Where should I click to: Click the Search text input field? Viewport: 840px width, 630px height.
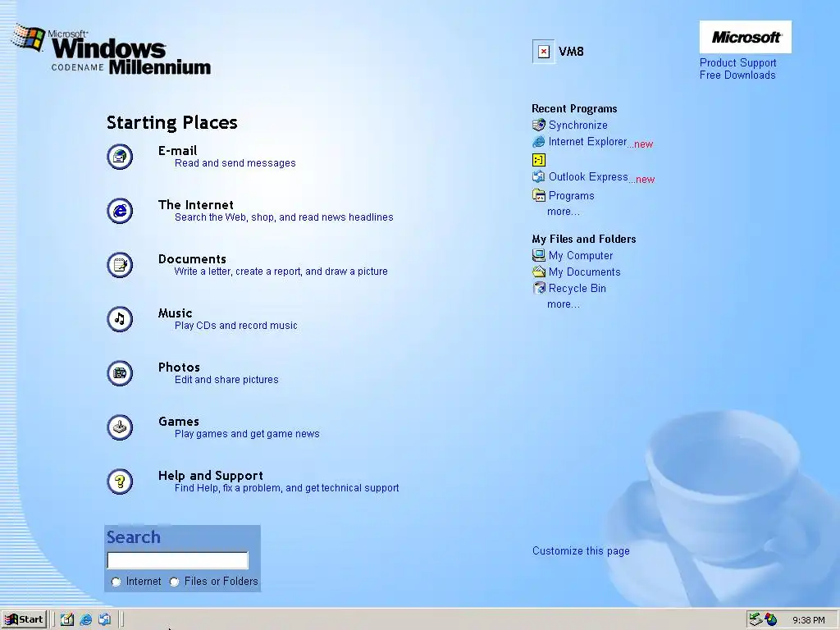(177, 560)
